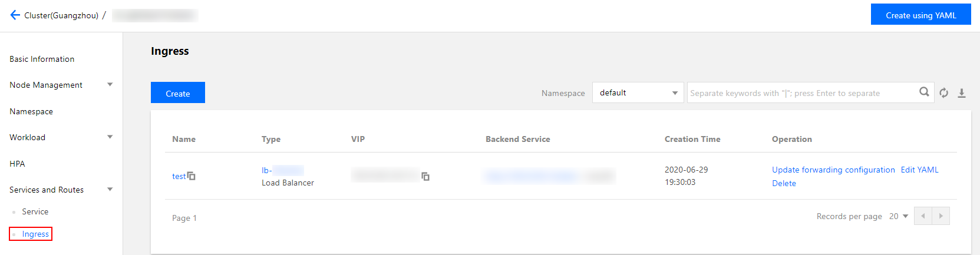Click into the keyword search field

[801, 92]
